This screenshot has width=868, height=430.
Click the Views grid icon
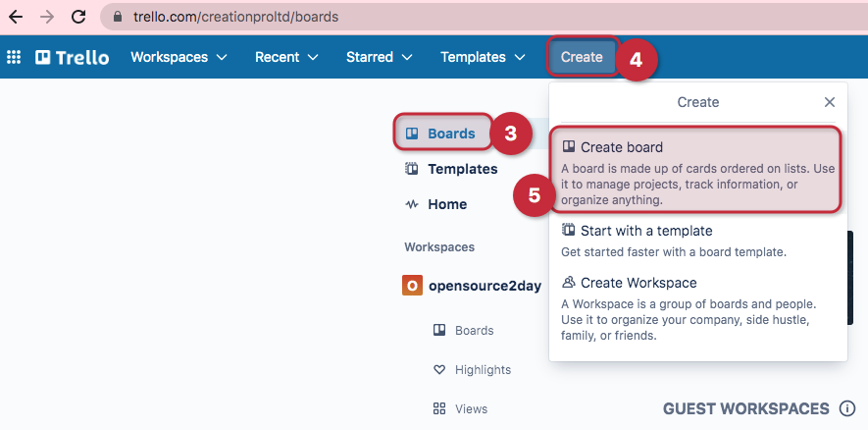coord(439,408)
